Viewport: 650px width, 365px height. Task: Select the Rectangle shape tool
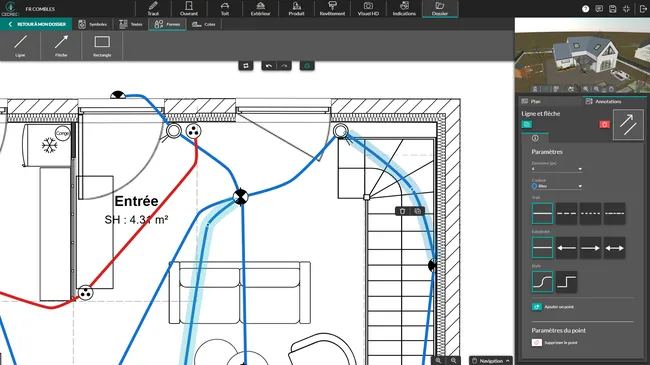point(102,46)
